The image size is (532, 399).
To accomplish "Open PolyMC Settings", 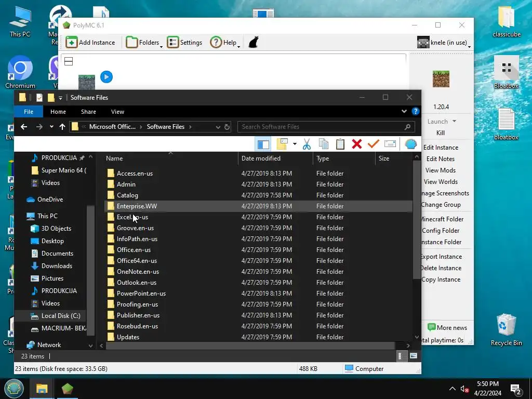I will tap(184, 43).
